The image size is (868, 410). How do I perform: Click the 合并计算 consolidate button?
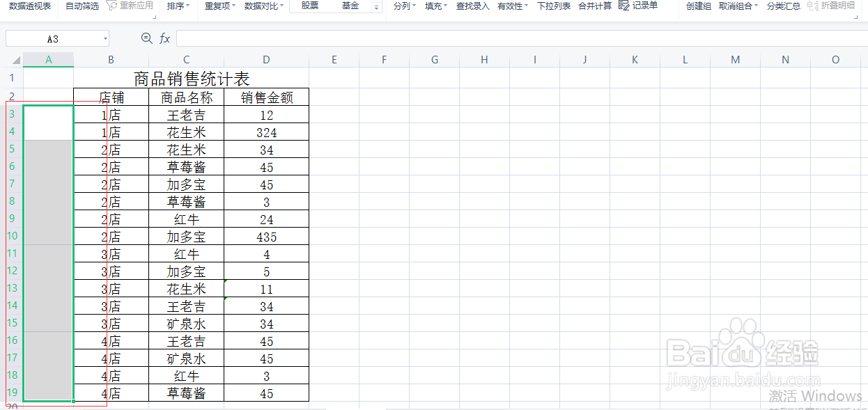click(x=595, y=6)
